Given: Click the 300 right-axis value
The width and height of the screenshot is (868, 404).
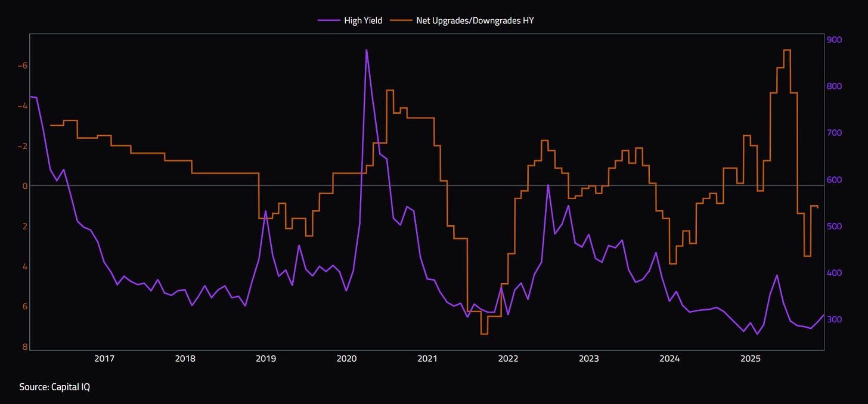Looking at the screenshot, I should [x=834, y=320].
